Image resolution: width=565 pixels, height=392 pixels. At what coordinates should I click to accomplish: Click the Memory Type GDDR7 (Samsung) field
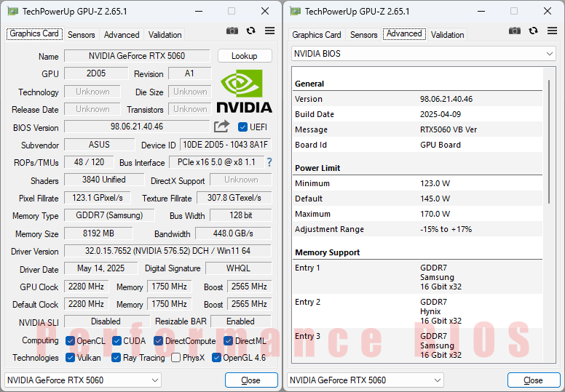pyautogui.click(x=109, y=215)
